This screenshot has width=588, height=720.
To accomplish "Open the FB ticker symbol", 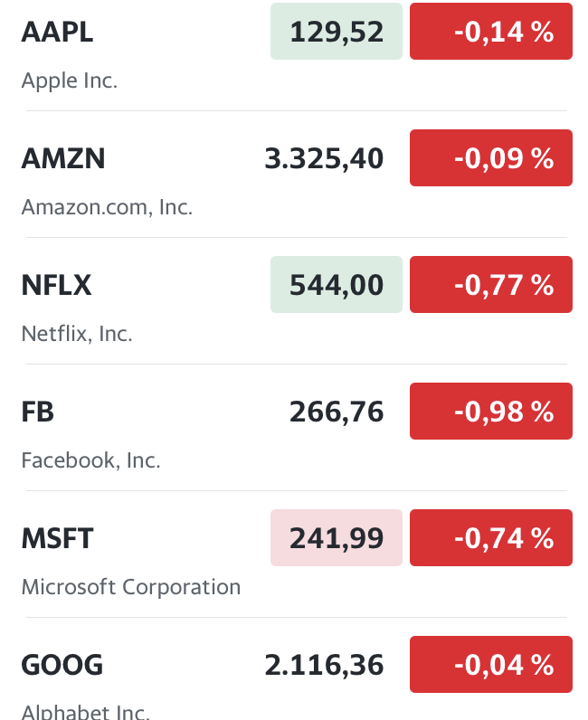I will 38,412.
